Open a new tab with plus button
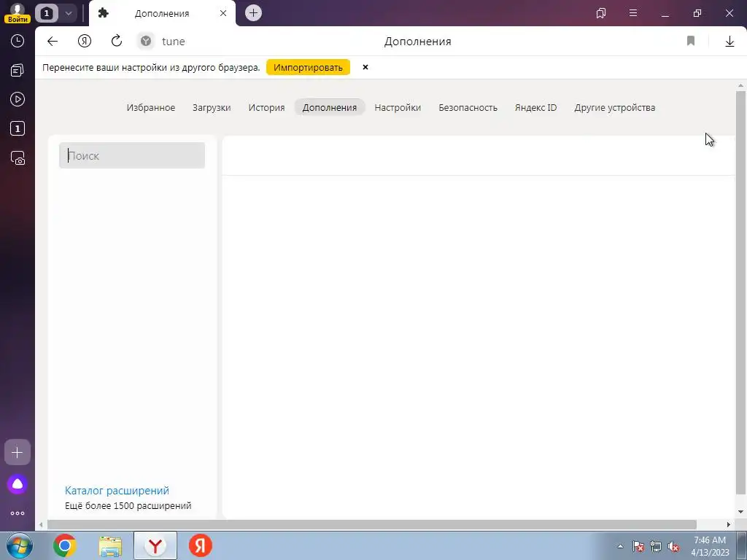This screenshot has height=560, width=747. [x=253, y=13]
